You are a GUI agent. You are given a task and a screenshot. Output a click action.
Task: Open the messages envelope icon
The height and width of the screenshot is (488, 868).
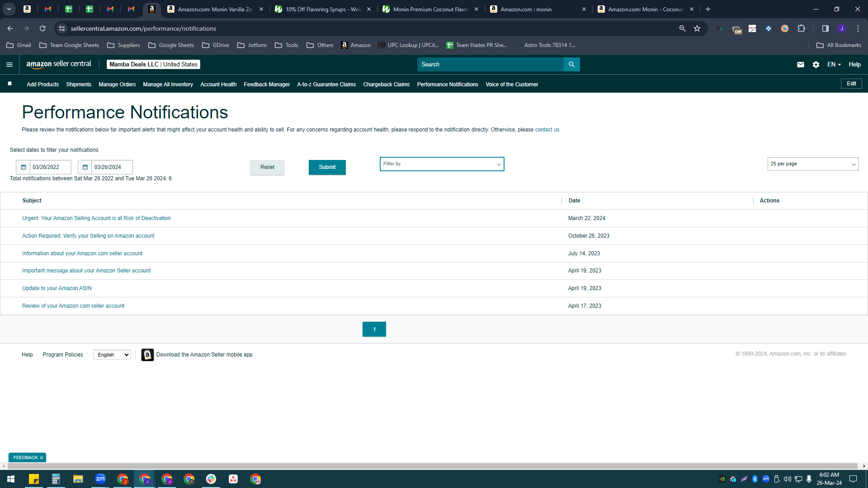(x=800, y=65)
